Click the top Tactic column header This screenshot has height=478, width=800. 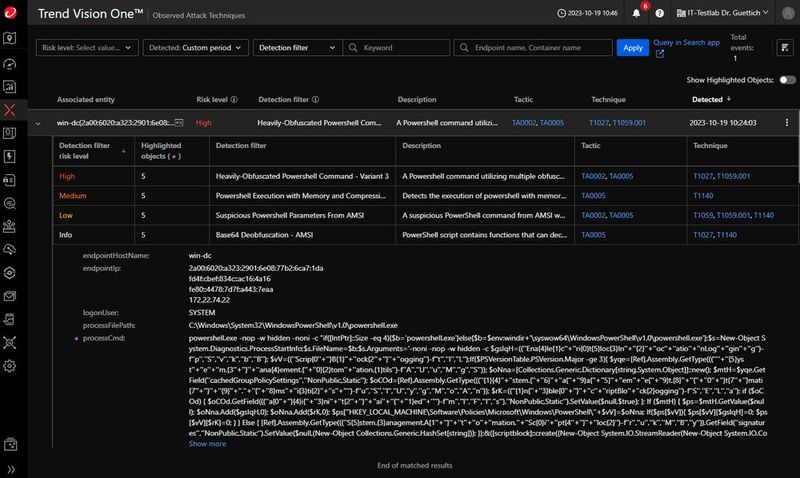pos(523,99)
